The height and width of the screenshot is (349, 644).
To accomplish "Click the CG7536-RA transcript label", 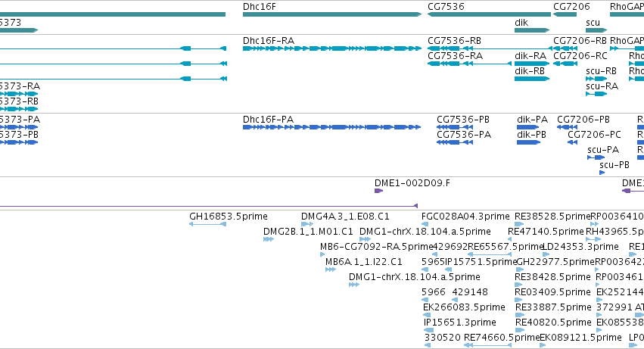I will click(455, 55).
